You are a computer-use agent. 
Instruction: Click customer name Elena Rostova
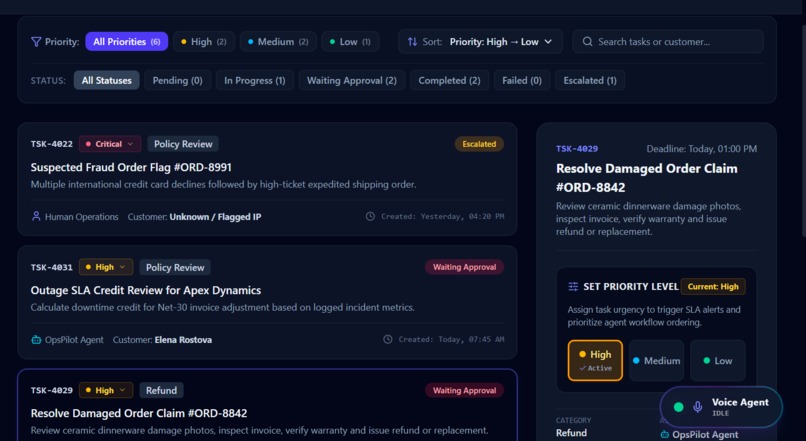(183, 340)
